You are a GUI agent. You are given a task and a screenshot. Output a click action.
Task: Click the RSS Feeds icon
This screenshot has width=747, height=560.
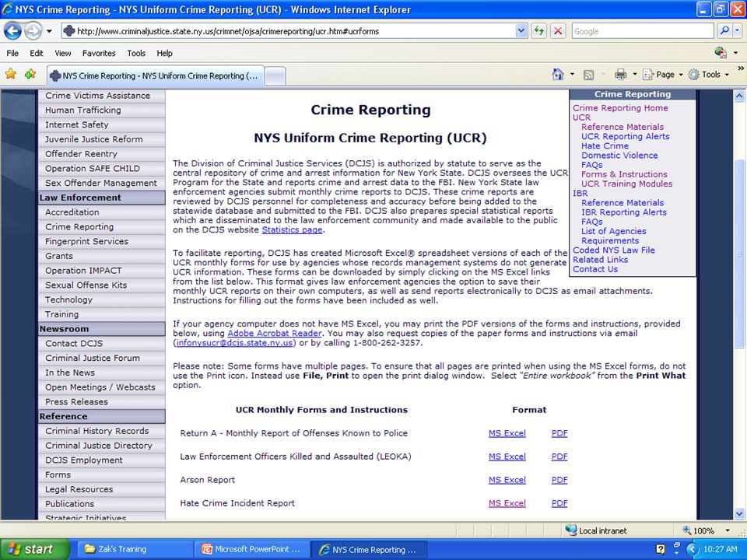pyautogui.click(x=589, y=75)
